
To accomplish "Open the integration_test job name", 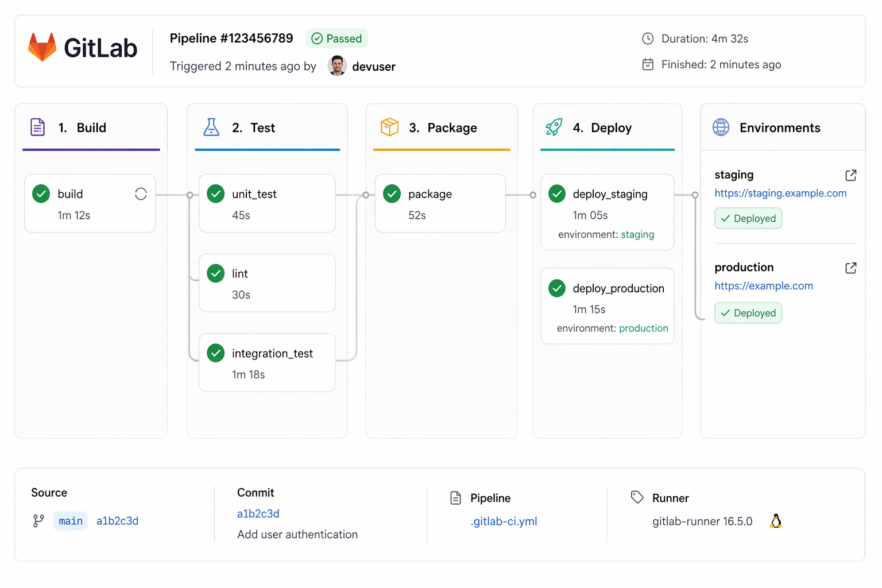I will pyautogui.click(x=272, y=353).
